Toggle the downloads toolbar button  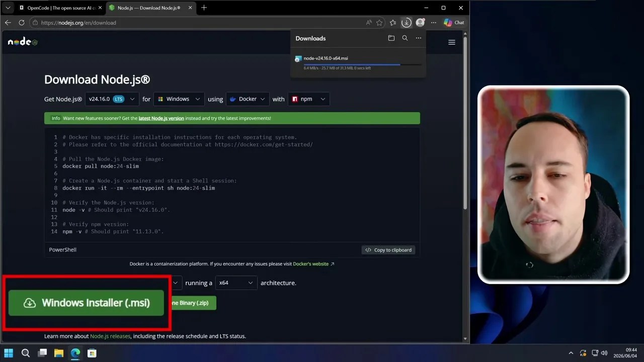pos(407,23)
